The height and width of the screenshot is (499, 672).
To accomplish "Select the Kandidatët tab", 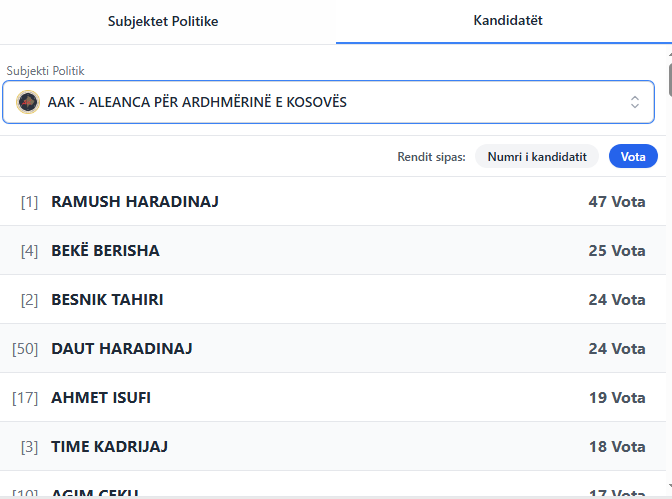I will pos(508,21).
